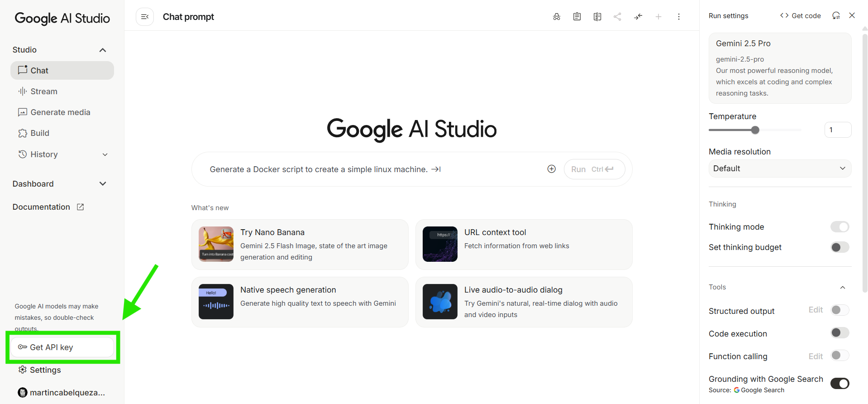Click the Run button
Image resolution: width=868 pixels, height=404 pixels.
pyautogui.click(x=594, y=169)
